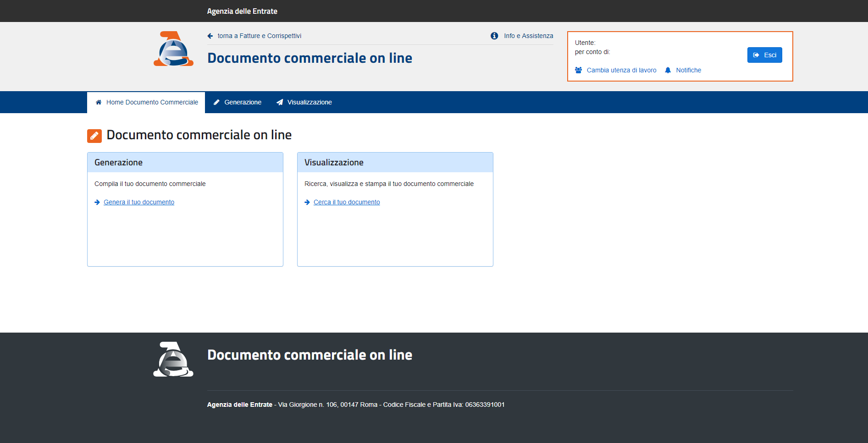Open the Visualizzazione menu item
868x443 pixels.
[304, 102]
